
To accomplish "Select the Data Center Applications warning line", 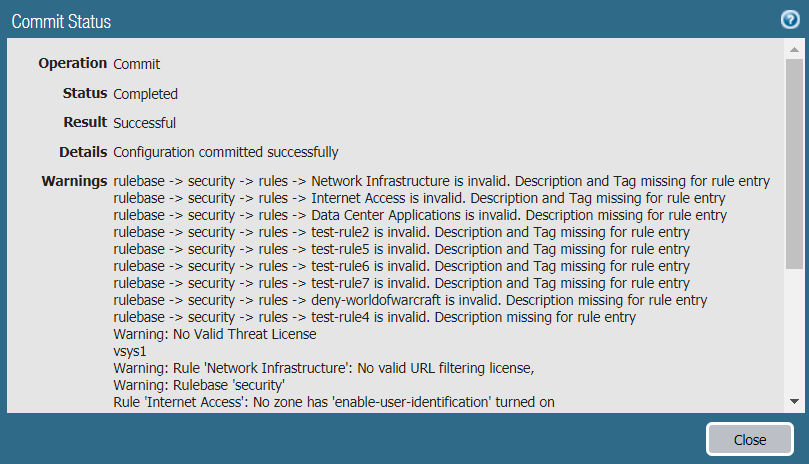I will point(420,215).
